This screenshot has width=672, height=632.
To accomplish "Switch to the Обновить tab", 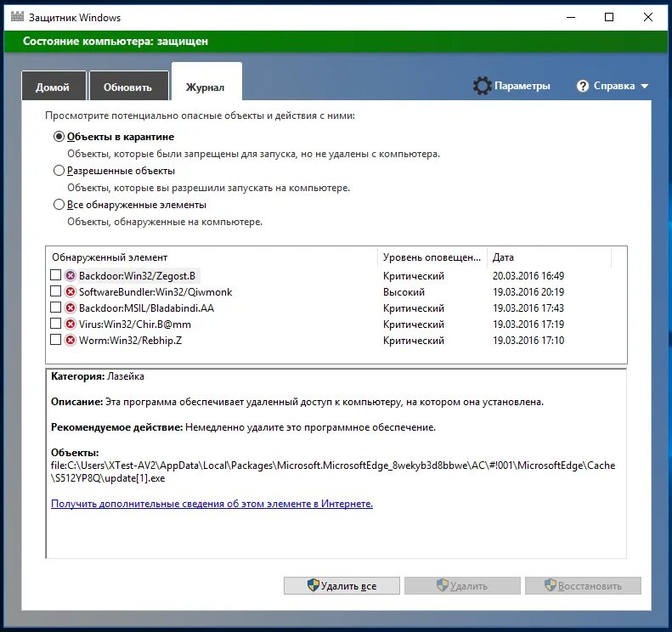I will tap(128, 86).
